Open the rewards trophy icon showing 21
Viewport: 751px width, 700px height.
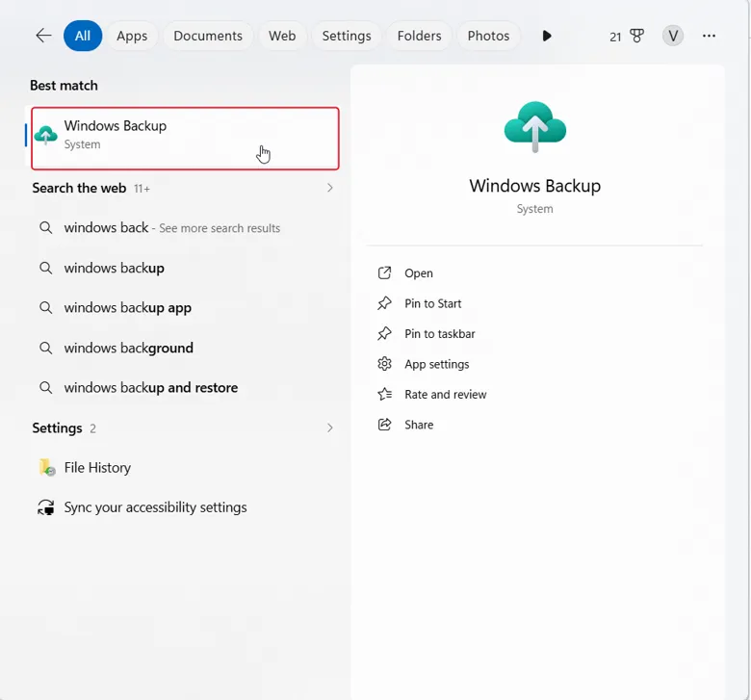pyautogui.click(x=627, y=36)
